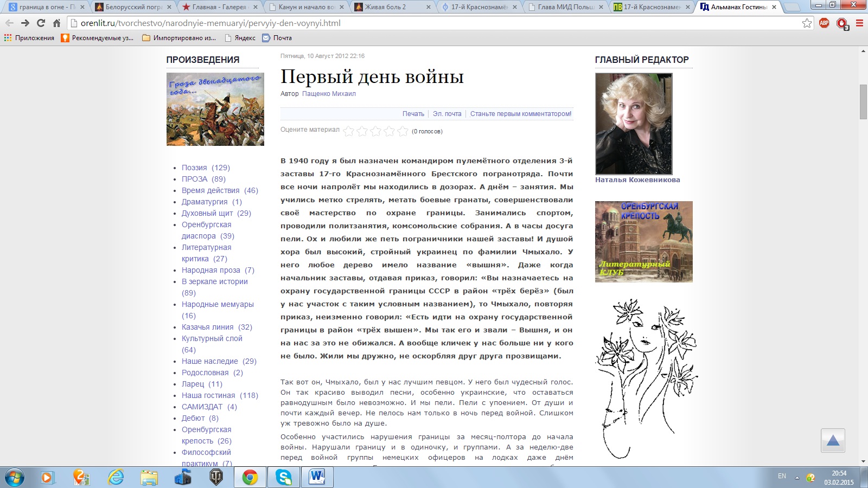Open Skype from the taskbar
Image resolution: width=868 pixels, height=488 pixels.
click(x=283, y=478)
